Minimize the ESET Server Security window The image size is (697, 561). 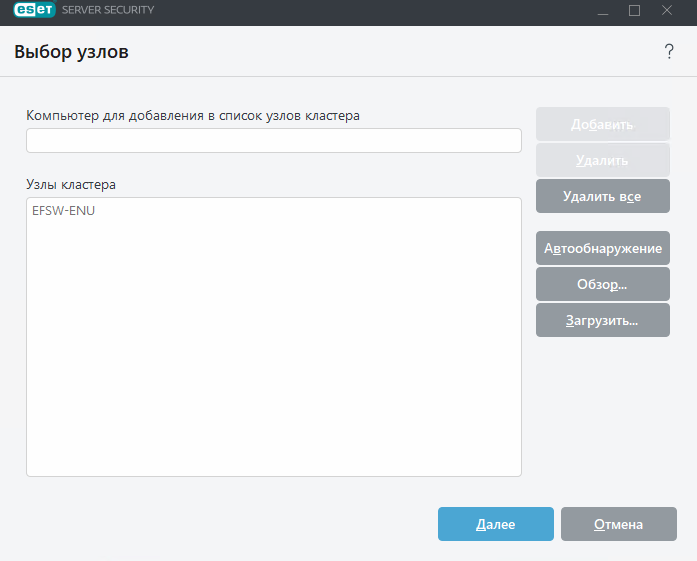tap(602, 10)
